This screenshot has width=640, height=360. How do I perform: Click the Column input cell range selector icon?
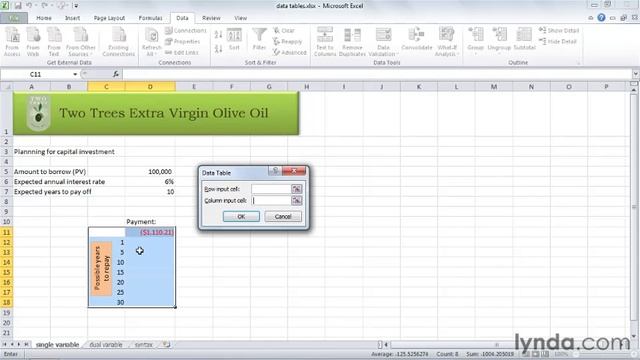coord(297,200)
